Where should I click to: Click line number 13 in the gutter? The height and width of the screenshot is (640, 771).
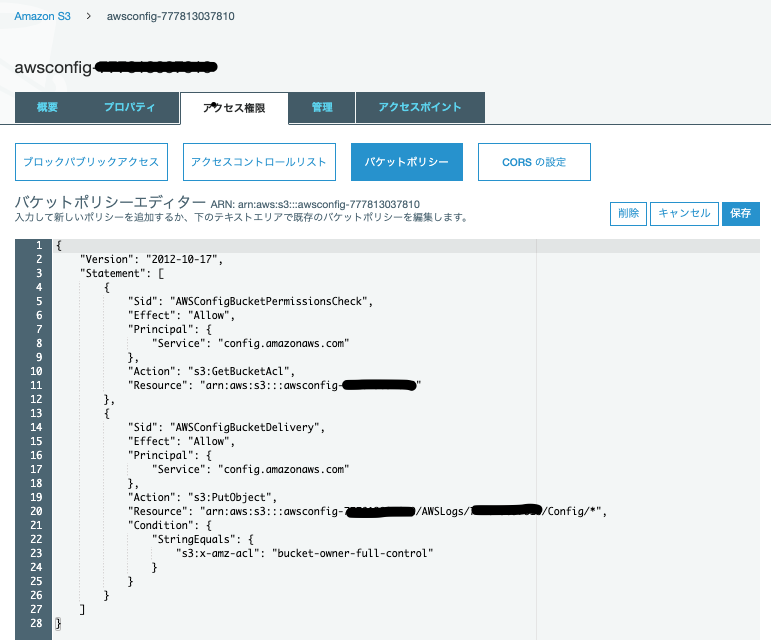36,413
